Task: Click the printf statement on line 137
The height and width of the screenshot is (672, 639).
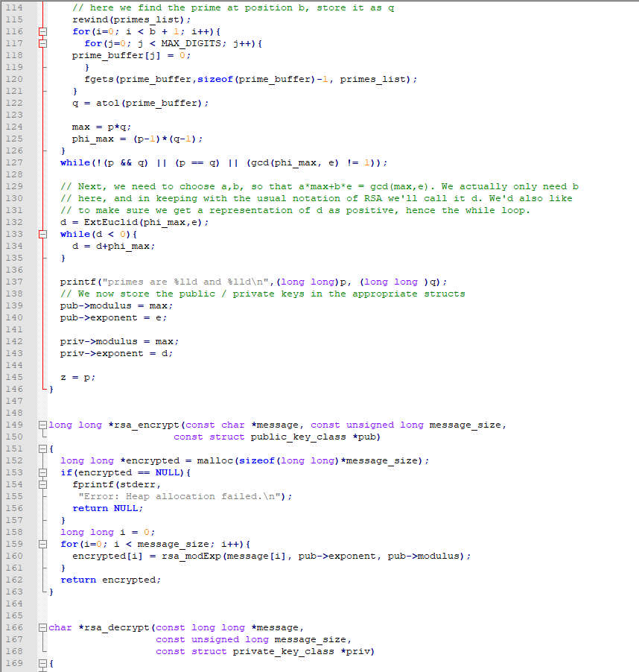Action: 253,282
